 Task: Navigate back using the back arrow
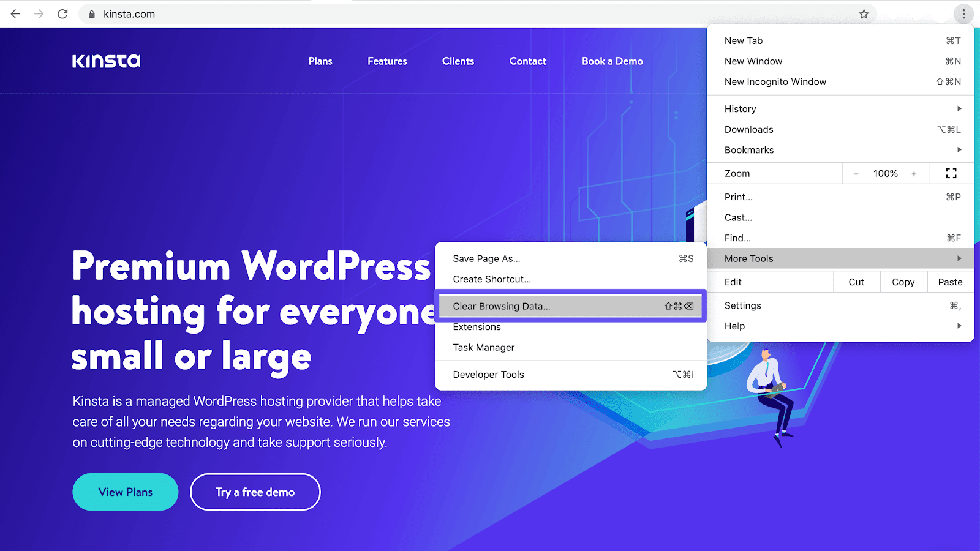pyautogui.click(x=15, y=13)
